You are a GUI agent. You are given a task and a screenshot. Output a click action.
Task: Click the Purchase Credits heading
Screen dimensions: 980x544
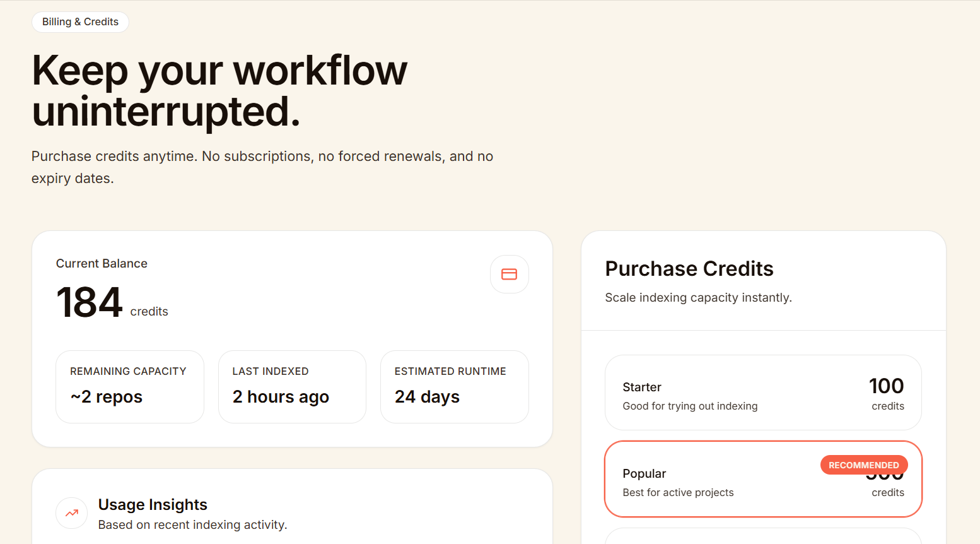tap(689, 269)
